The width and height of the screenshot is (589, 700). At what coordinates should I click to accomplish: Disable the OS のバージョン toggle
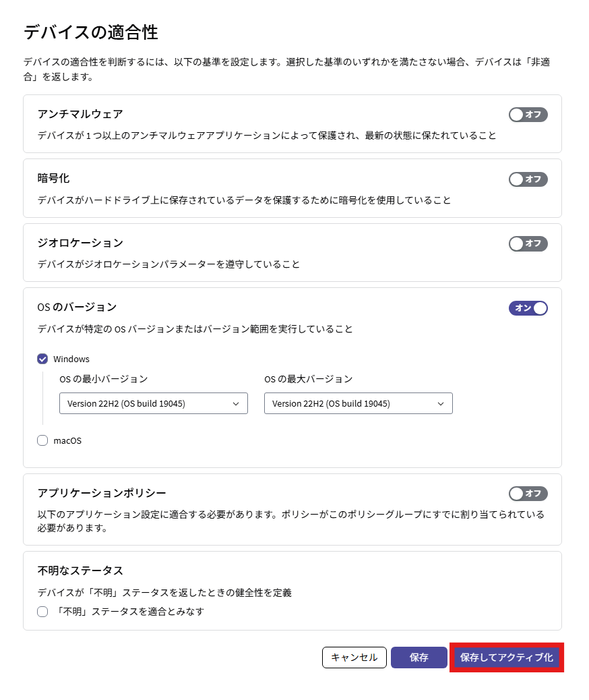pos(528,308)
